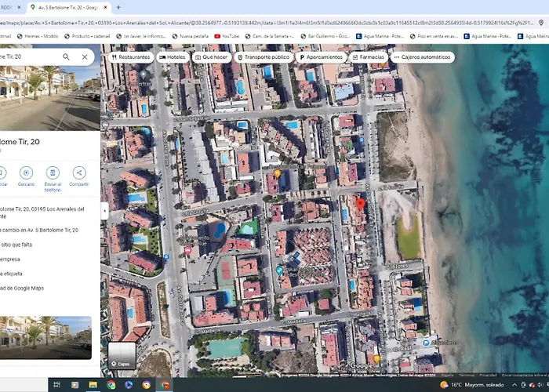Click the blue Aparcamiento parking marker
Image resolution: width=549 pixels, height=392 pixels.
[x=426, y=343]
